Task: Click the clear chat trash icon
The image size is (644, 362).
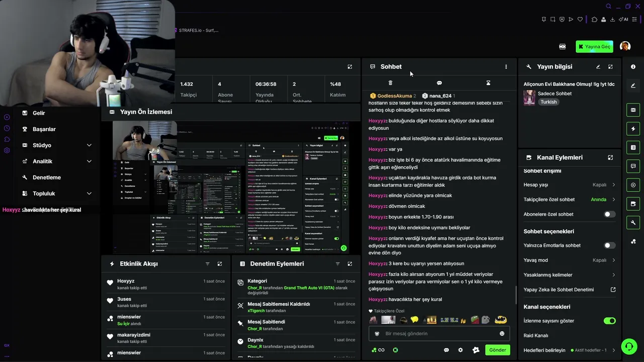Action: click(x=390, y=83)
